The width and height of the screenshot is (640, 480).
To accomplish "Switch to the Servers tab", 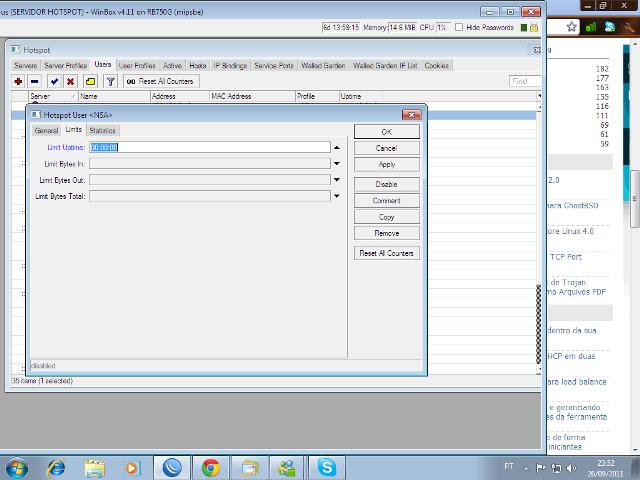I will tap(25, 65).
